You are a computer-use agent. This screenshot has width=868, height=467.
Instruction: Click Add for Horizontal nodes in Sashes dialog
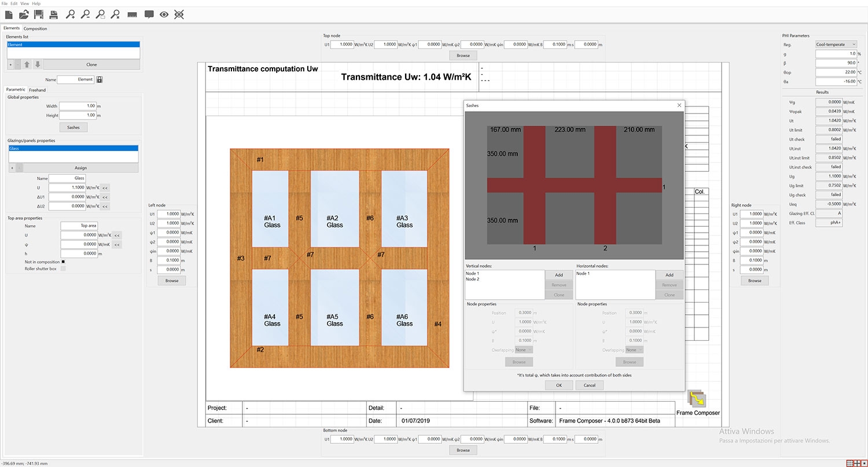point(669,275)
